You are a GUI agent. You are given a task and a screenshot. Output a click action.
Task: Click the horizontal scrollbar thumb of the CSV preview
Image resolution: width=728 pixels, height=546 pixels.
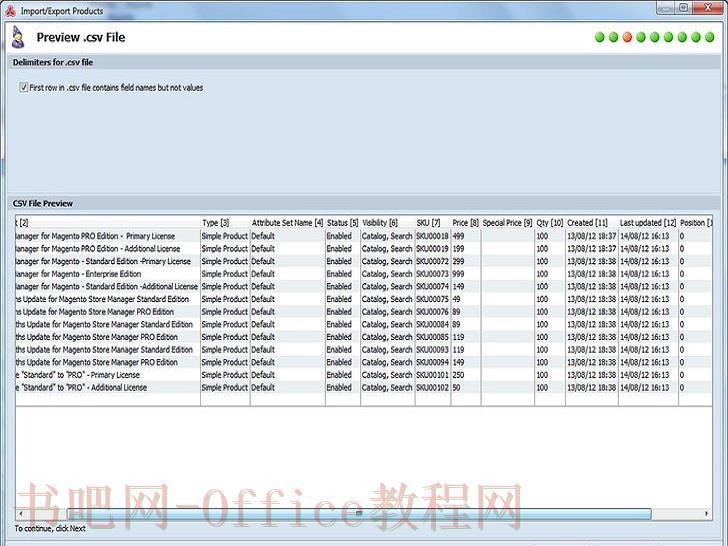(359, 514)
